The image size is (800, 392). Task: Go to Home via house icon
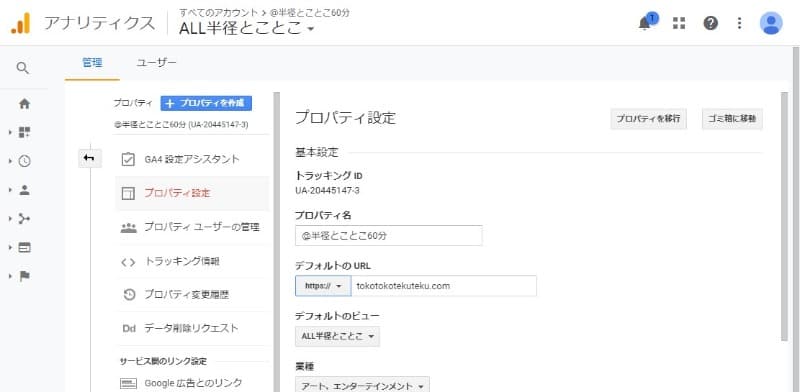pos(24,104)
